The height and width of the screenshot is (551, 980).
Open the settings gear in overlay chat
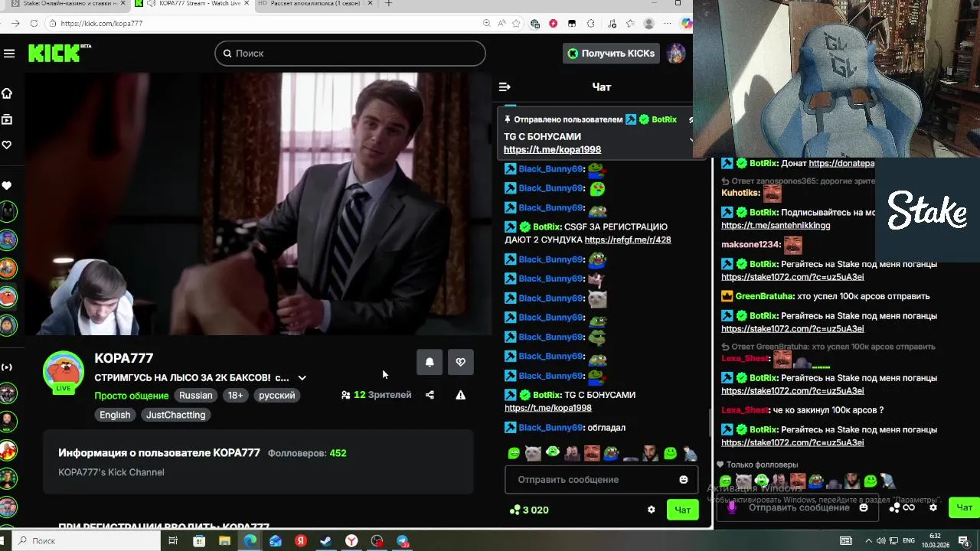[933, 507]
